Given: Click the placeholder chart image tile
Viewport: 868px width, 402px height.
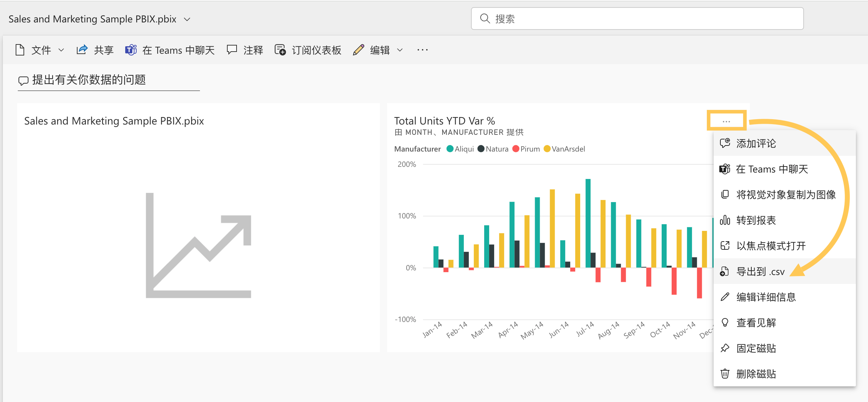Looking at the screenshot, I should point(199,245).
